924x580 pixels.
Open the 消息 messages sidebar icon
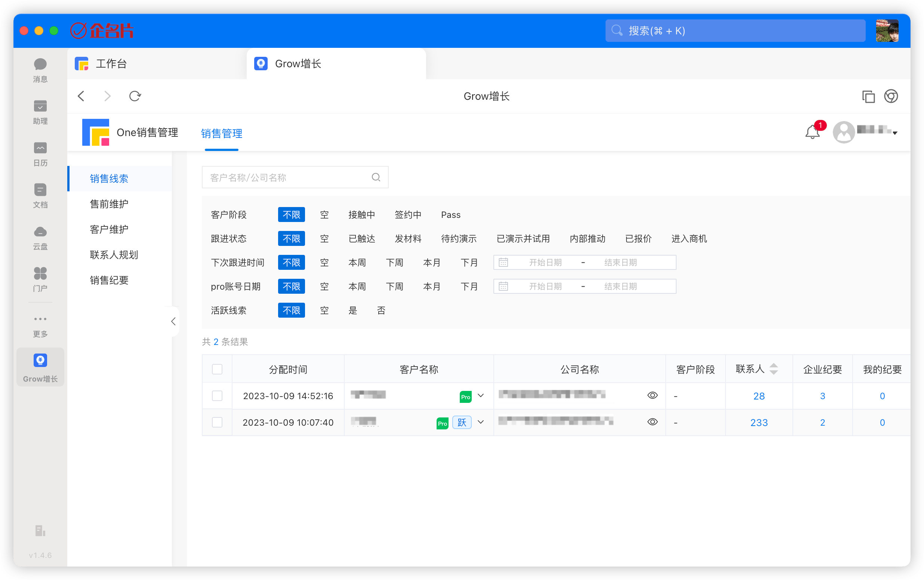[x=40, y=70]
